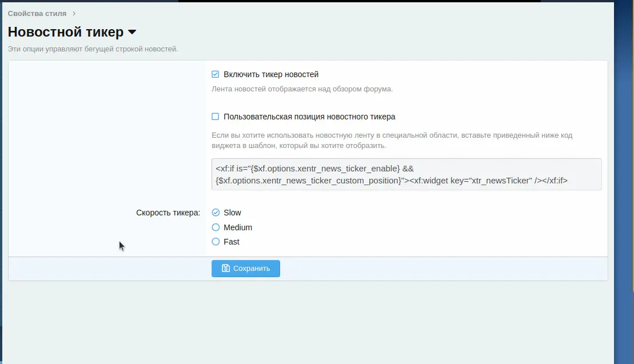The image size is (634, 364).
Task: Click the Medium label text
Action: [238, 227]
